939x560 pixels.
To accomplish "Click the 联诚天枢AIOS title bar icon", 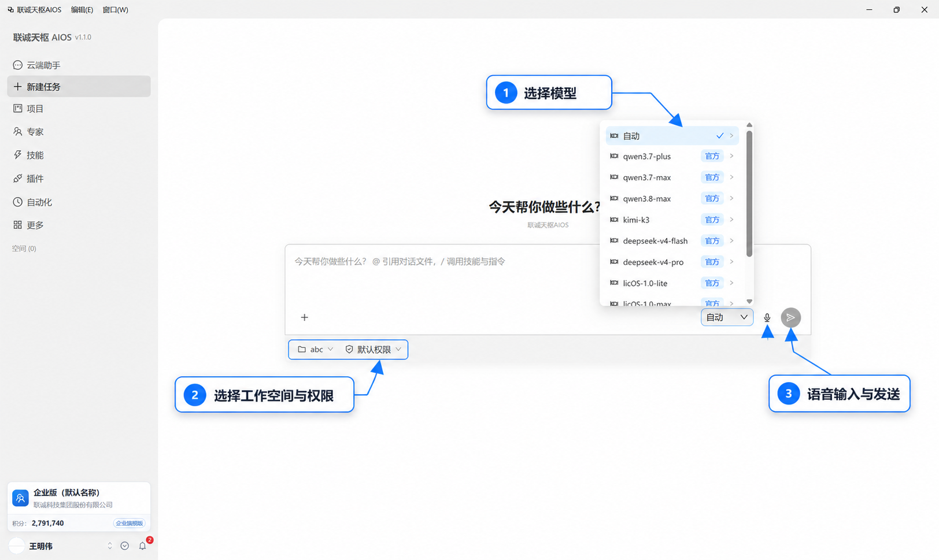I will click(10, 10).
